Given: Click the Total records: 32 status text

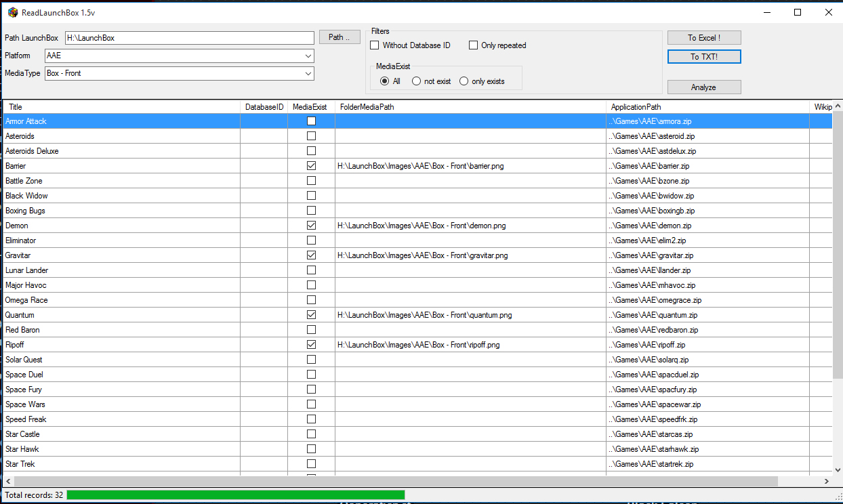Looking at the screenshot, I should coord(34,495).
